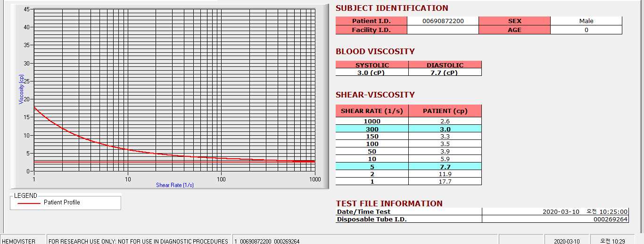Image resolution: width=644 pixels, height=244 pixels.
Task: Click the Viscosity (cp) axis label
Action: click(21, 89)
